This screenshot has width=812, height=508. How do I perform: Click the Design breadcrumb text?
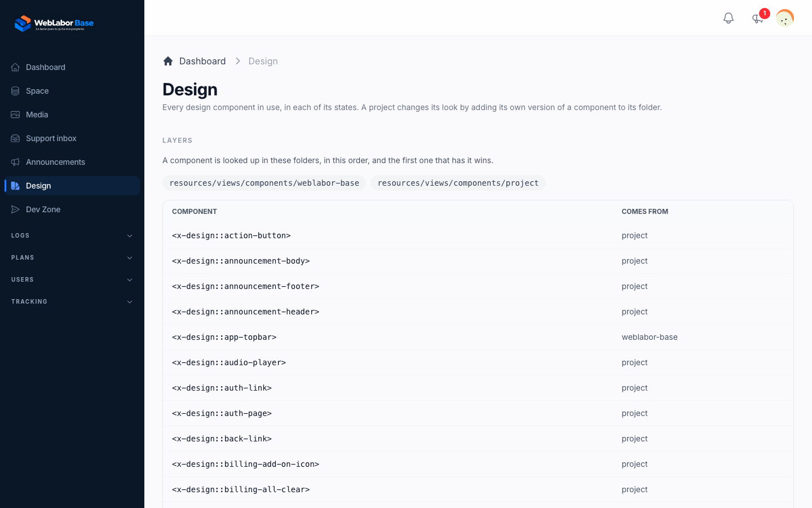(263, 61)
